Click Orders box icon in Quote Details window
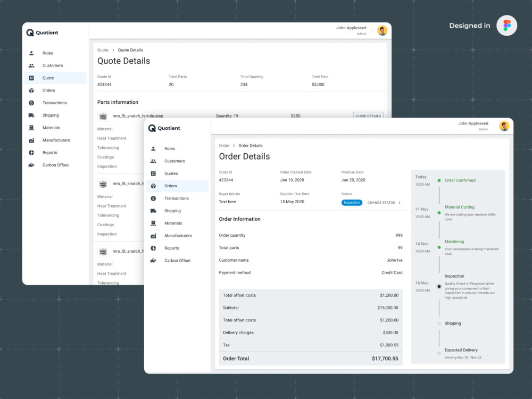The height and width of the screenshot is (399, 532). pyautogui.click(x=31, y=90)
